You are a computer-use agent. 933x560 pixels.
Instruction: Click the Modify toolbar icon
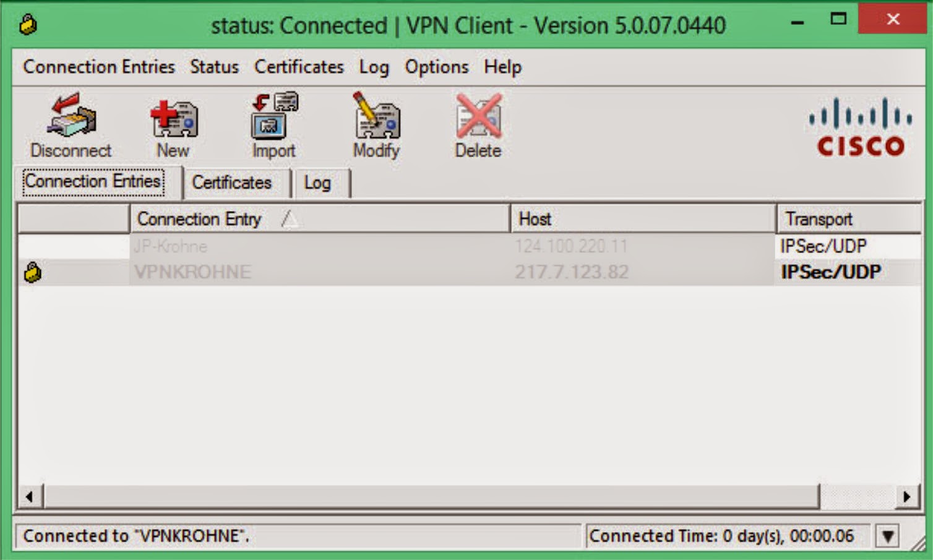376,125
